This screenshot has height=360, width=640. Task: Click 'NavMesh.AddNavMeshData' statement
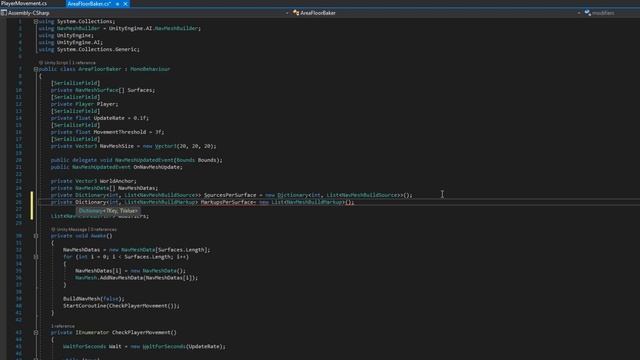[136, 278]
